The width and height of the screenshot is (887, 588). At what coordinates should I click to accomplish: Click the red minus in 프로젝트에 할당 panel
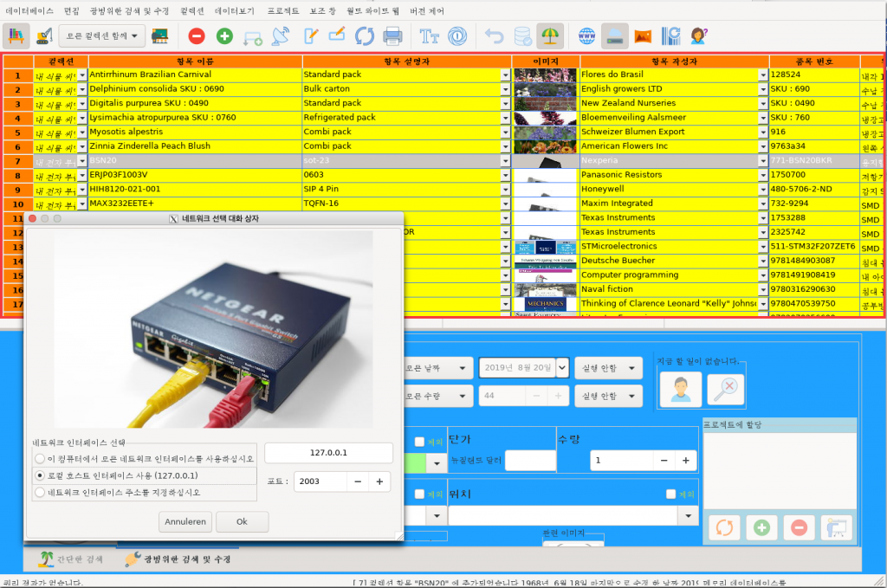(799, 528)
